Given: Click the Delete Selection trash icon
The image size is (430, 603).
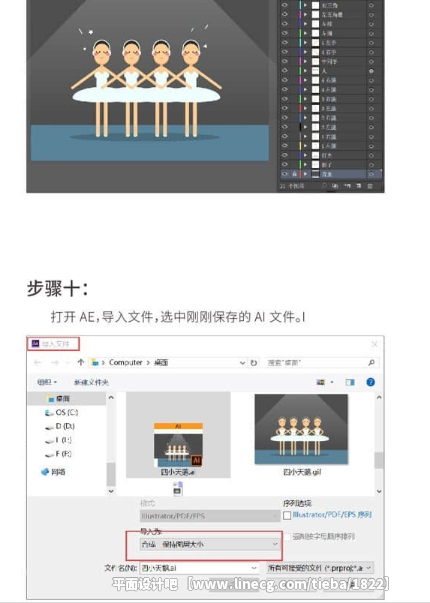Looking at the screenshot, I should [x=370, y=186].
